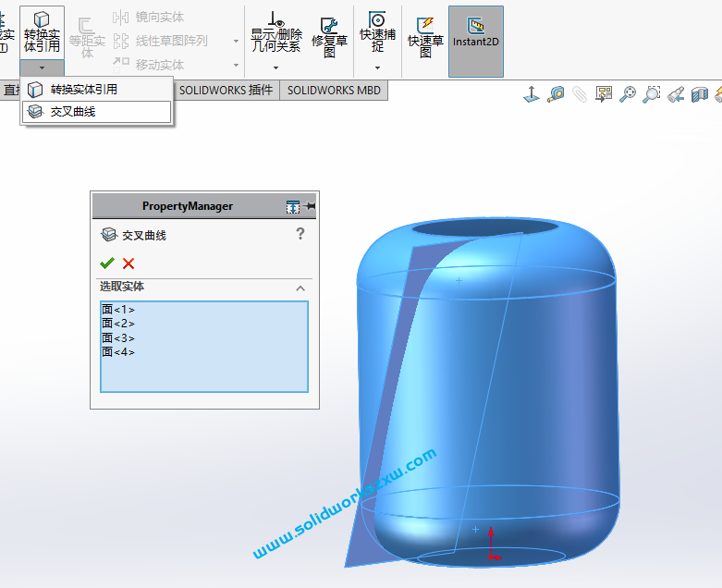Click the PropertyManager pin icon
This screenshot has width=722, height=588.
pyautogui.click(x=310, y=206)
